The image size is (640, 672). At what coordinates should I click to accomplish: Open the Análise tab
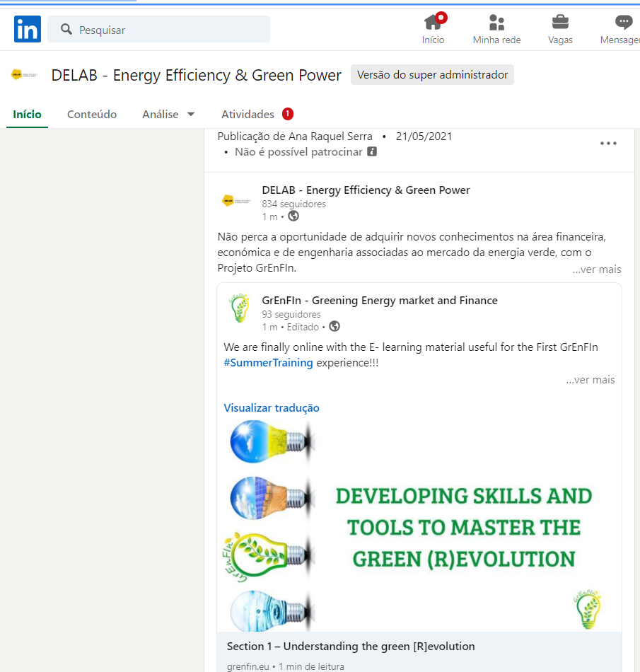tap(161, 115)
